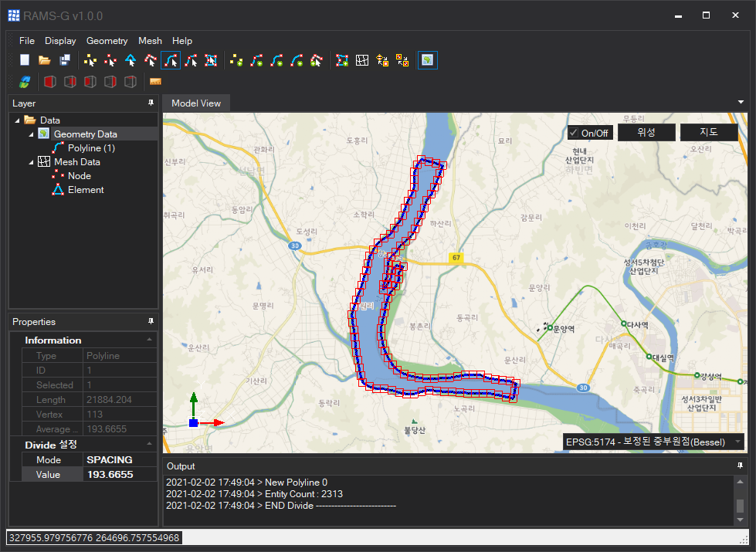This screenshot has width=756, height=552.
Task: Click the first red cube view icon
Action: click(x=49, y=82)
